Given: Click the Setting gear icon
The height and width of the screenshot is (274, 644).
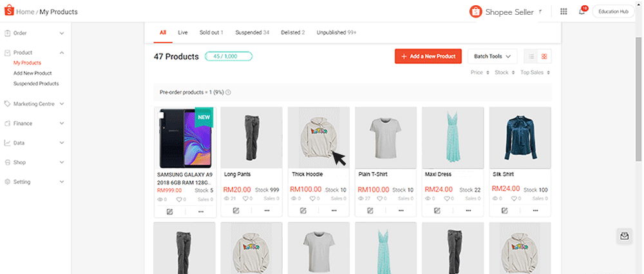Looking at the screenshot, I should pyautogui.click(x=7, y=181).
